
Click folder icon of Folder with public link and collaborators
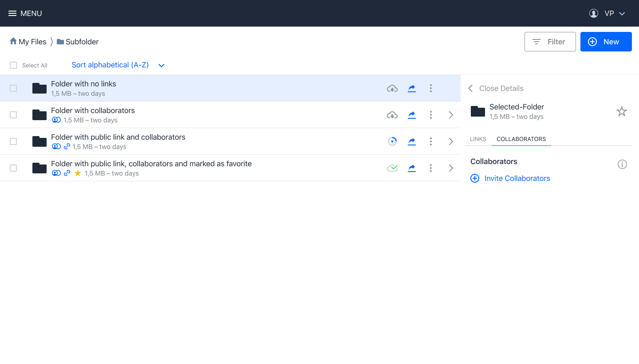click(39, 141)
